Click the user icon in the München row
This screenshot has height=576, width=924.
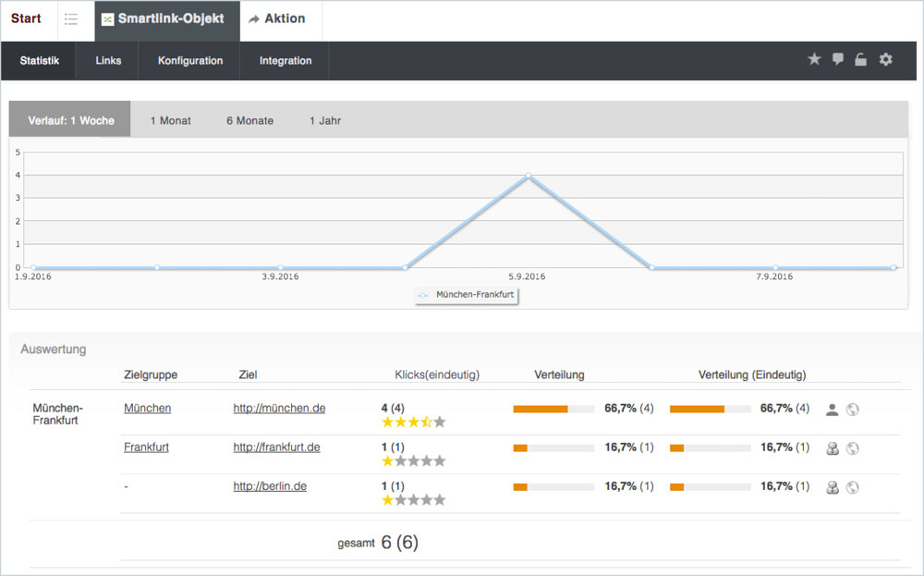tap(832, 410)
